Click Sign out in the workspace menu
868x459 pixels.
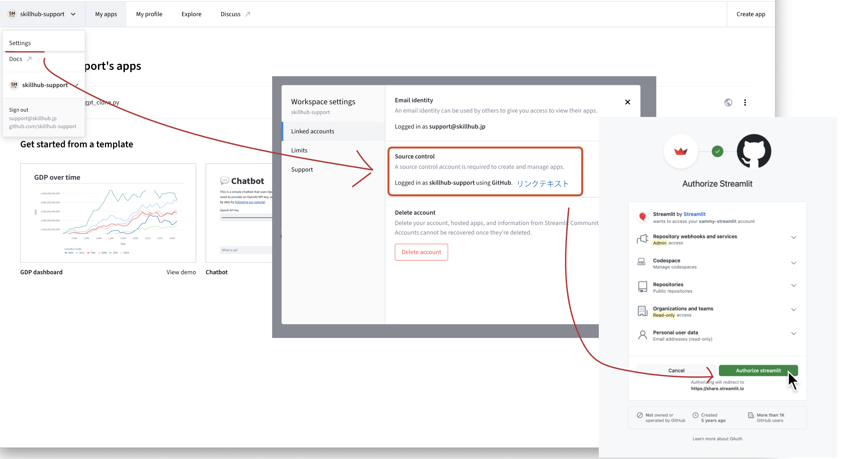tap(18, 110)
